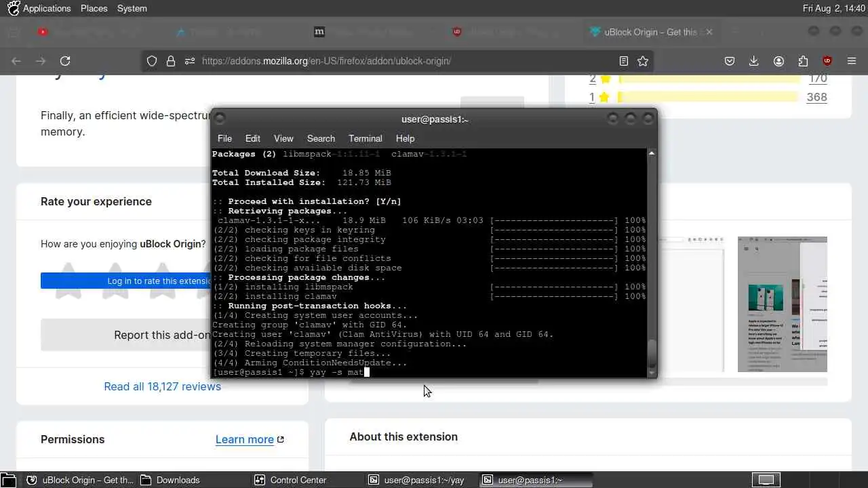This screenshot has width=868, height=488.
Task: Open tracking protection shield in address bar
Action: click(x=152, y=61)
